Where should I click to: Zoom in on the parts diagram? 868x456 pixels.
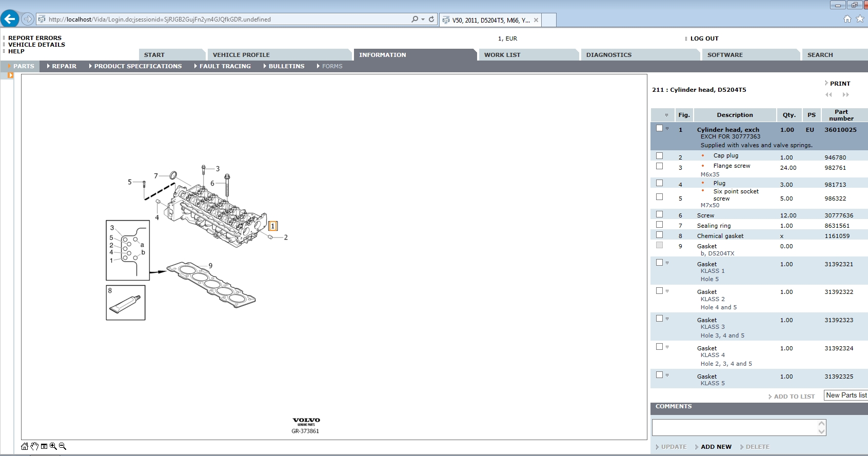53,446
